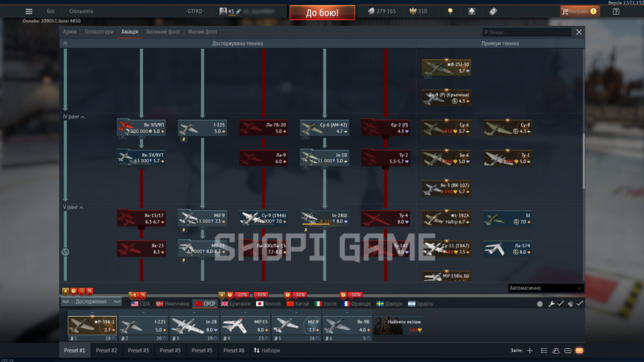This screenshot has width=644, height=362.
Task: Select the Німеччина nation tab
Action: pos(172,304)
